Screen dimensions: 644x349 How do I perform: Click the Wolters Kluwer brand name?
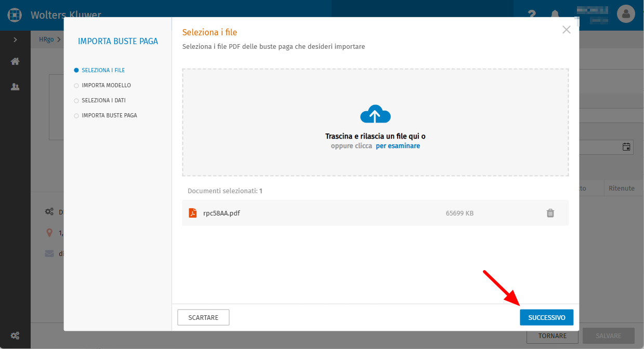66,15
